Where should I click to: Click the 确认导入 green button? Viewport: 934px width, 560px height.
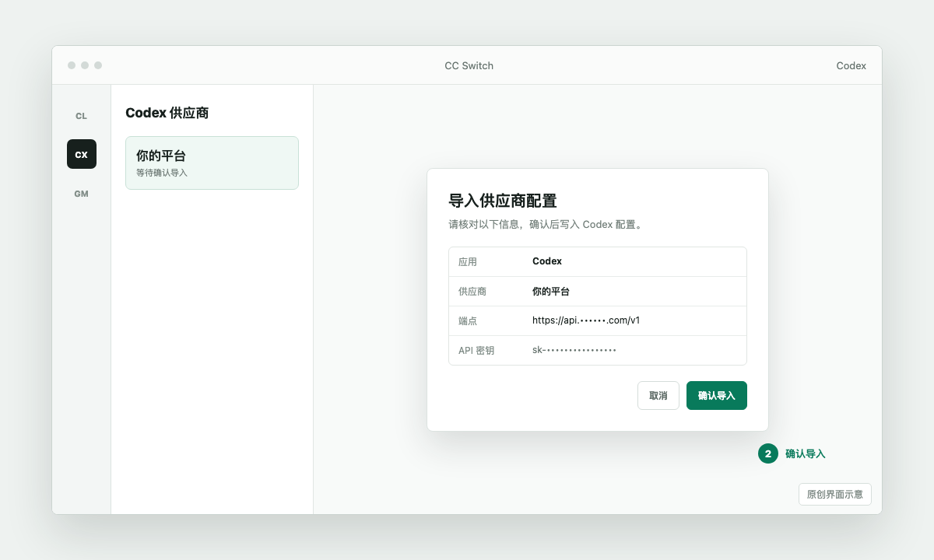(x=717, y=395)
